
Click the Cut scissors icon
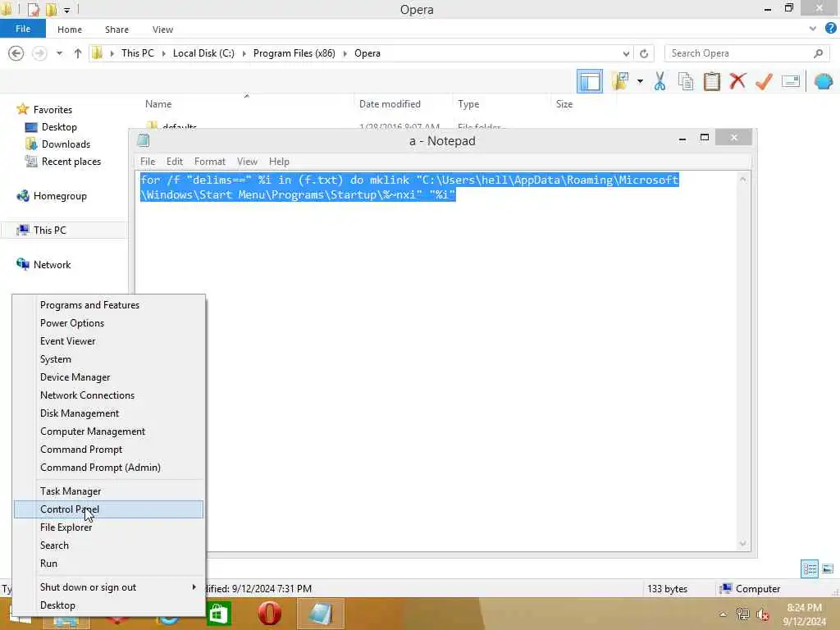click(x=660, y=81)
